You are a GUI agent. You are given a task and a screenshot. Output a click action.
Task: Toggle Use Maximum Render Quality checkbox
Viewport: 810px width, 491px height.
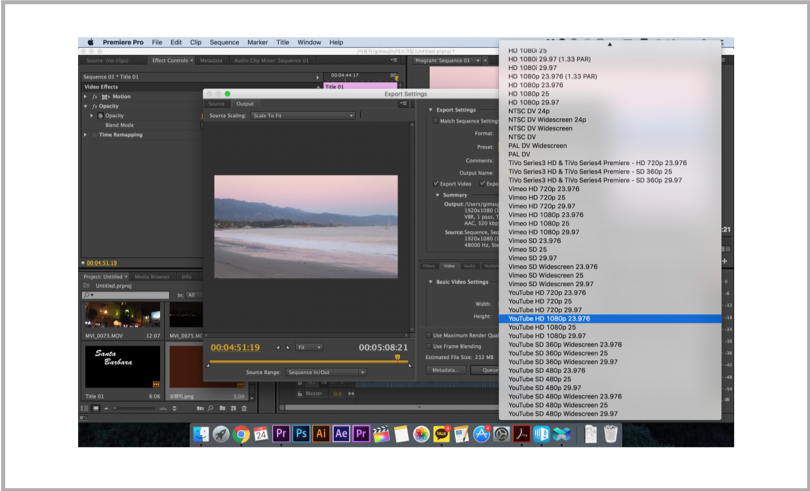[x=429, y=335]
